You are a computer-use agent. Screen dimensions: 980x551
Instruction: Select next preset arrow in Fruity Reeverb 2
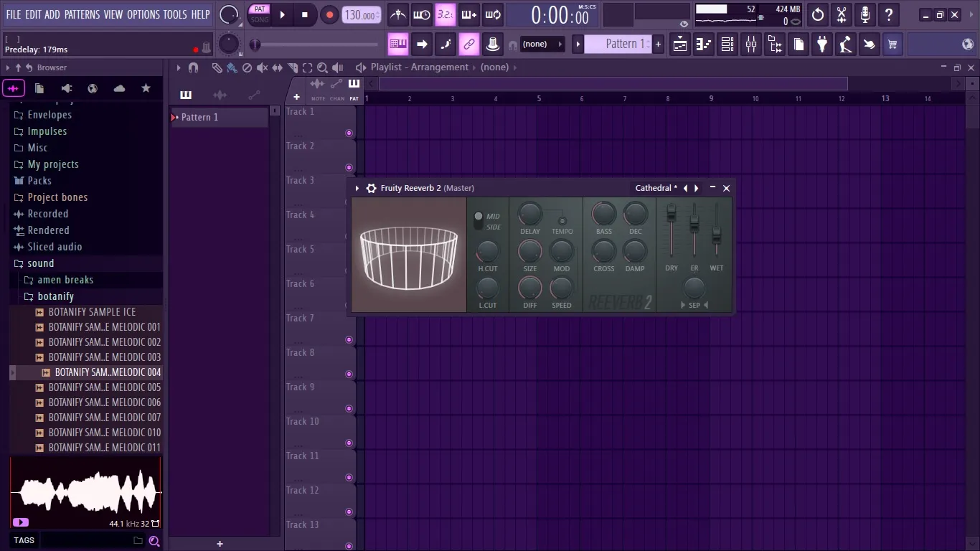[696, 188]
